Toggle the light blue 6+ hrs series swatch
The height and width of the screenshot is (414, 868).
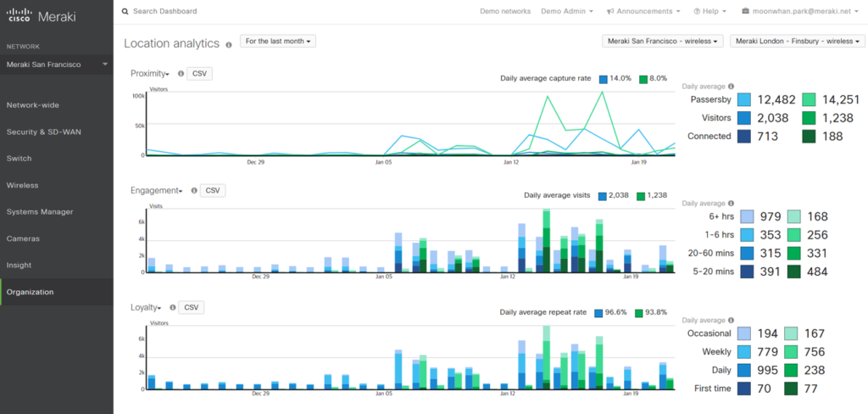tap(747, 216)
